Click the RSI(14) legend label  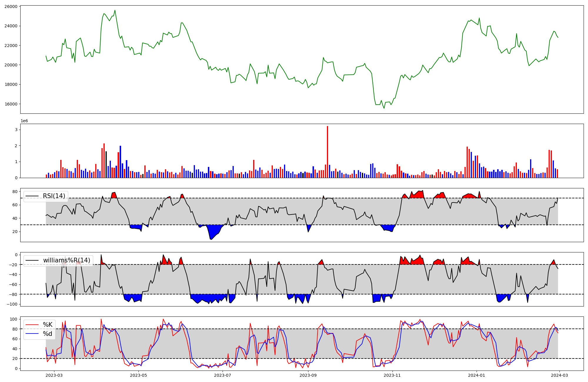pyautogui.click(x=54, y=196)
